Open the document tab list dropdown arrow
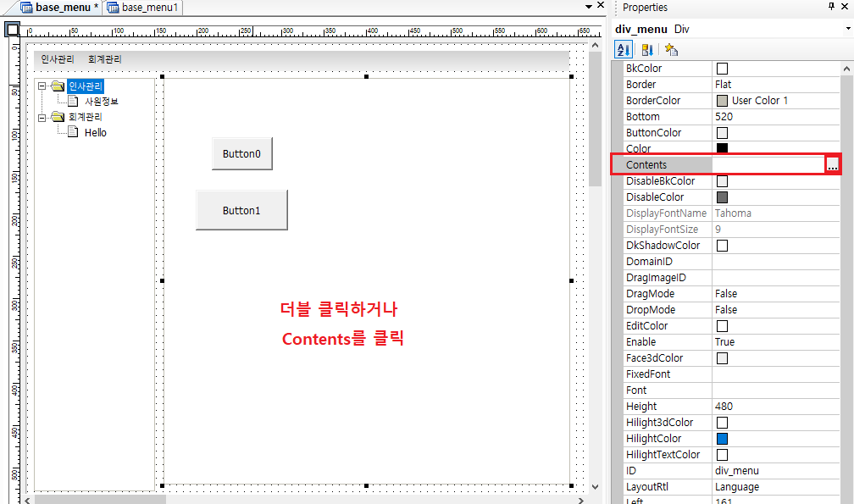This screenshot has width=854, height=504. coord(589,7)
